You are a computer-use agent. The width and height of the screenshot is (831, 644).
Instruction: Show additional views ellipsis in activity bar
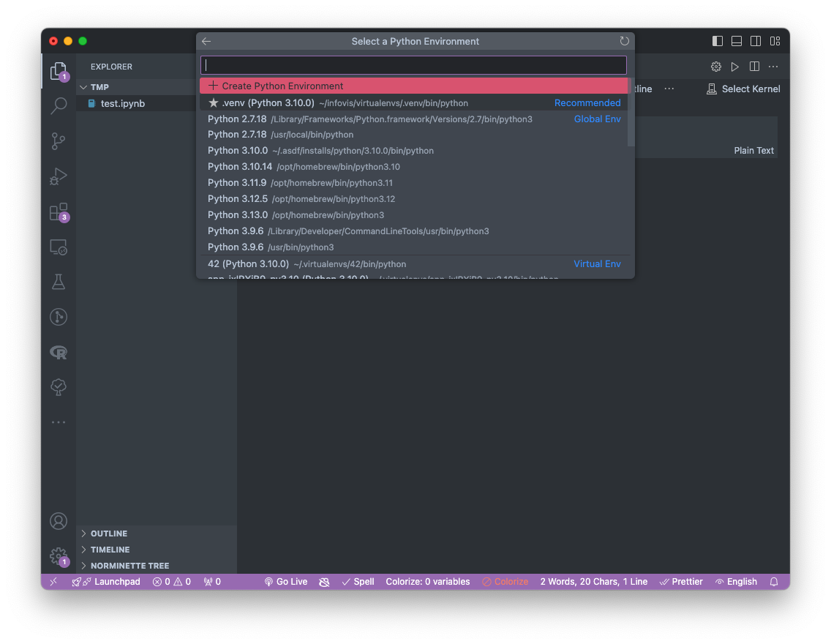pos(59,422)
